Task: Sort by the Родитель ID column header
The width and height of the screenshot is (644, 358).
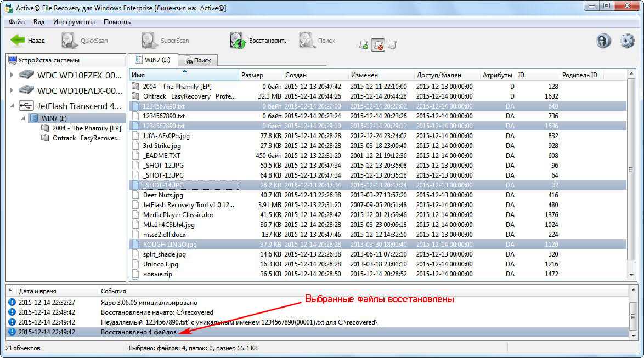Action: tap(581, 75)
